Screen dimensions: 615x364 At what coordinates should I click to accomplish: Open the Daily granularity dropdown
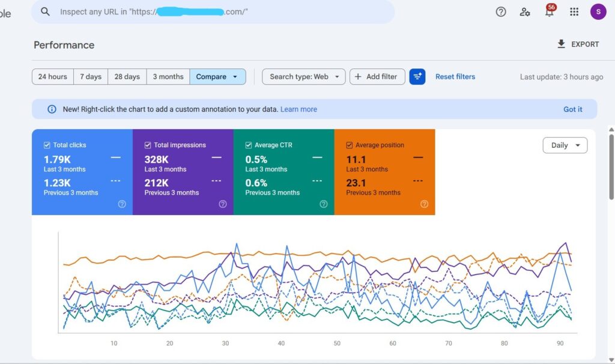(x=565, y=145)
